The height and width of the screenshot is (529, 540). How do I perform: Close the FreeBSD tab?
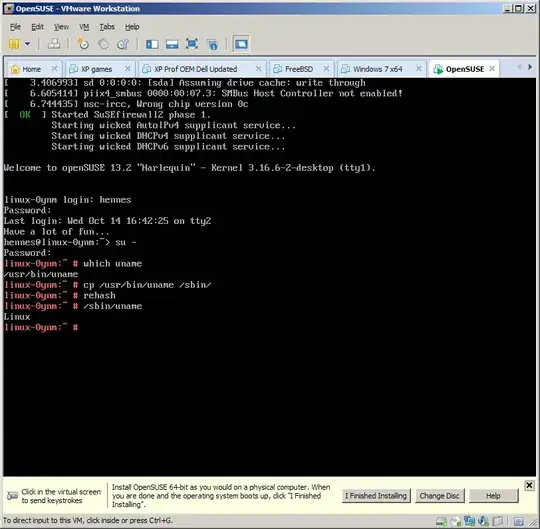click(x=326, y=69)
